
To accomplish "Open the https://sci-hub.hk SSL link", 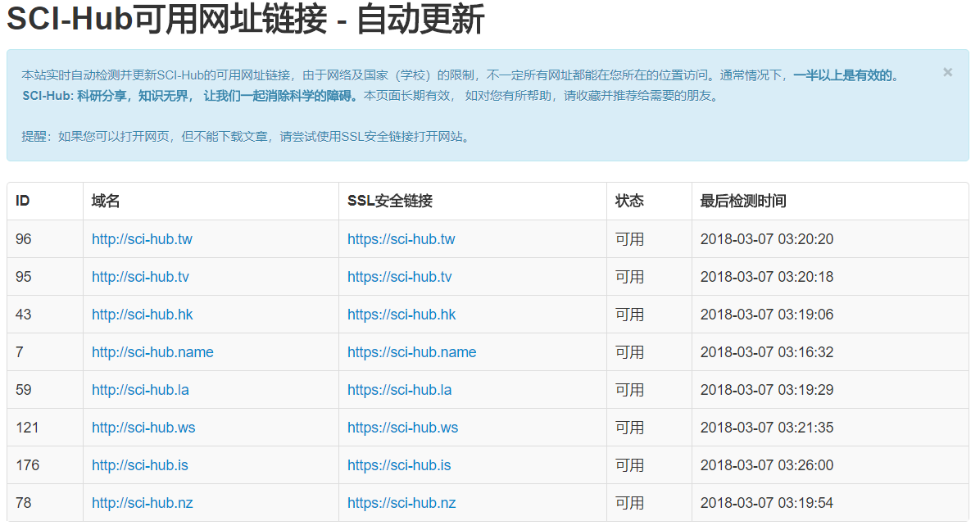I will (400, 314).
